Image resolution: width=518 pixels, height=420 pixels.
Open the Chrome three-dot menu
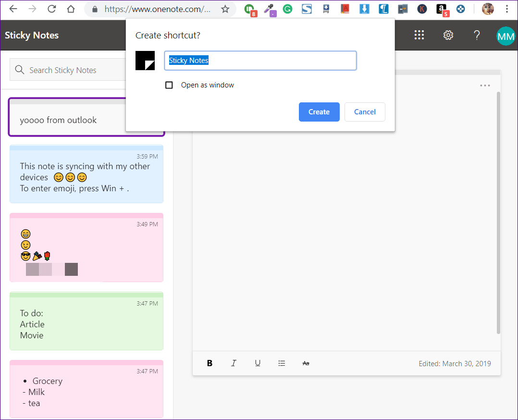point(507,9)
